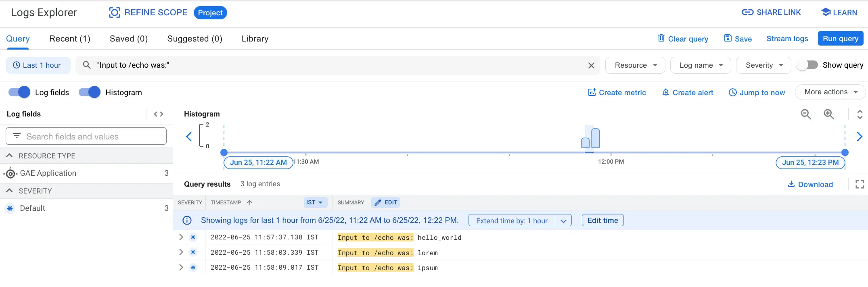Zoom out the histogram view

(x=805, y=114)
